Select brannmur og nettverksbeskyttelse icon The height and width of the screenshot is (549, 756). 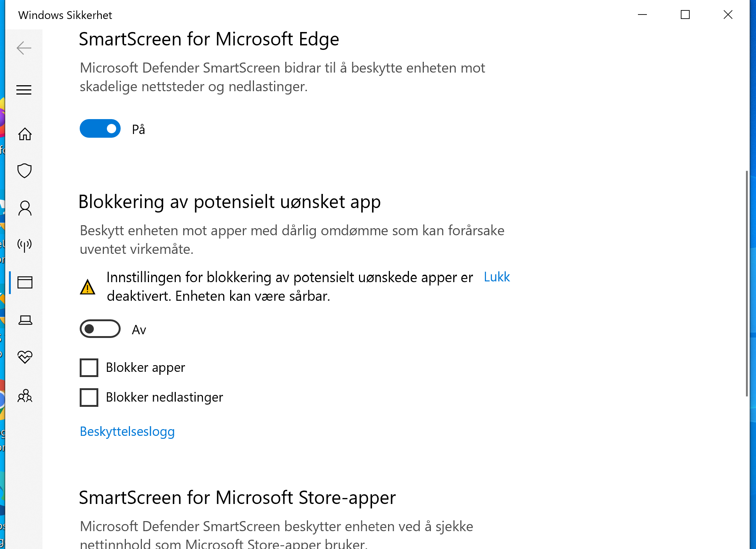pyautogui.click(x=24, y=245)
